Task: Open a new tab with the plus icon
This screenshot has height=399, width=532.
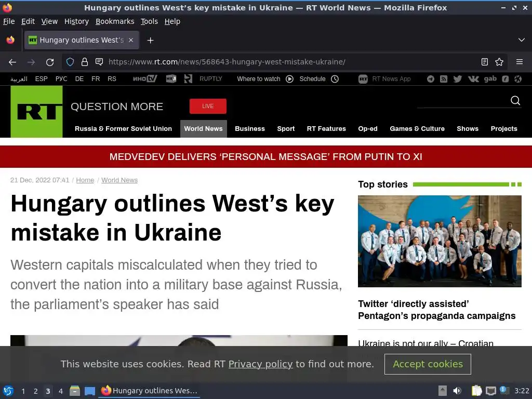Action: click(150, 41)
